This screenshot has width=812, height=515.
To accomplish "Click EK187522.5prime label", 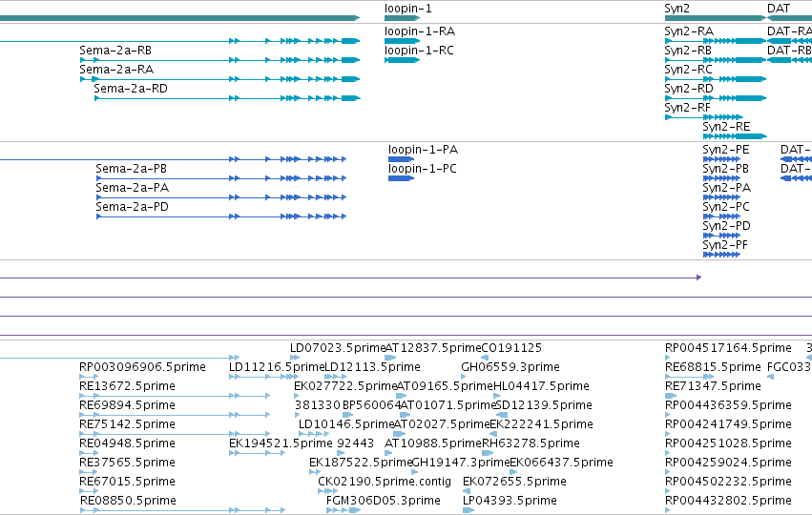I will pos(361,463).
